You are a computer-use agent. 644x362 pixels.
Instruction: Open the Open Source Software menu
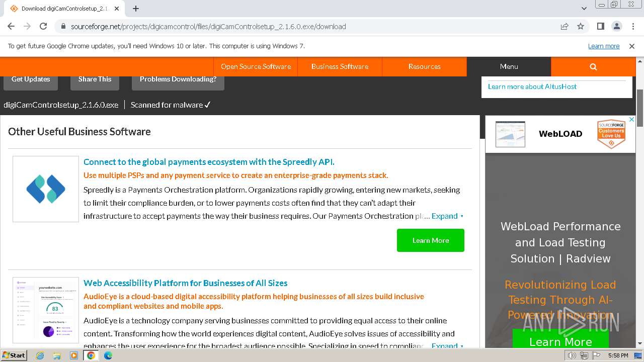(256, 66)
